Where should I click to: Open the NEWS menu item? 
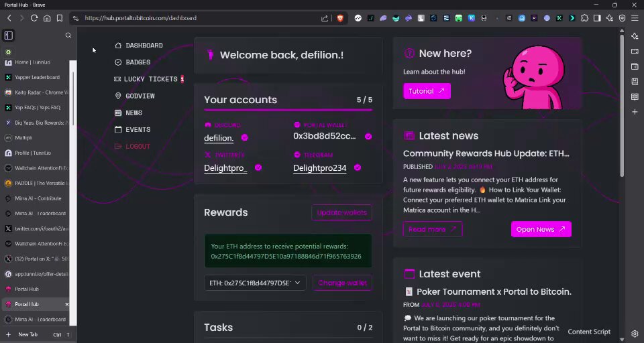[129, 113]
